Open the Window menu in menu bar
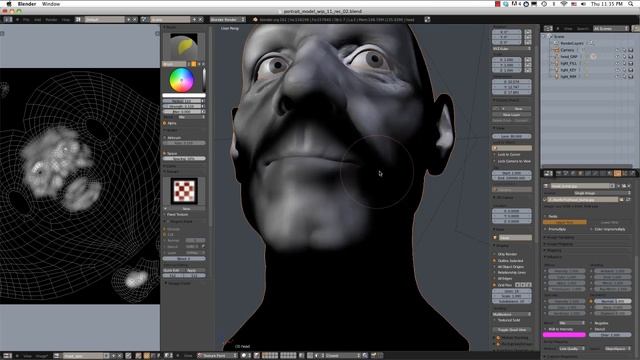Screen dimensions: 640x360 (x=51, y=4)
